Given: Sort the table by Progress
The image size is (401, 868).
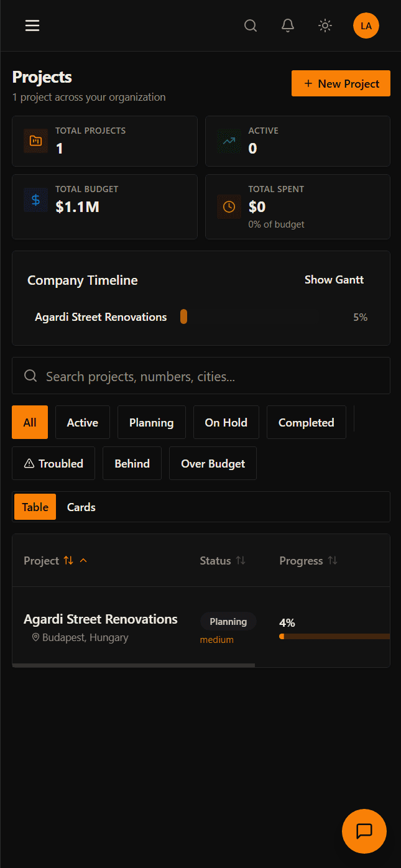Looking at the screenshot, I should coord(308,560).
